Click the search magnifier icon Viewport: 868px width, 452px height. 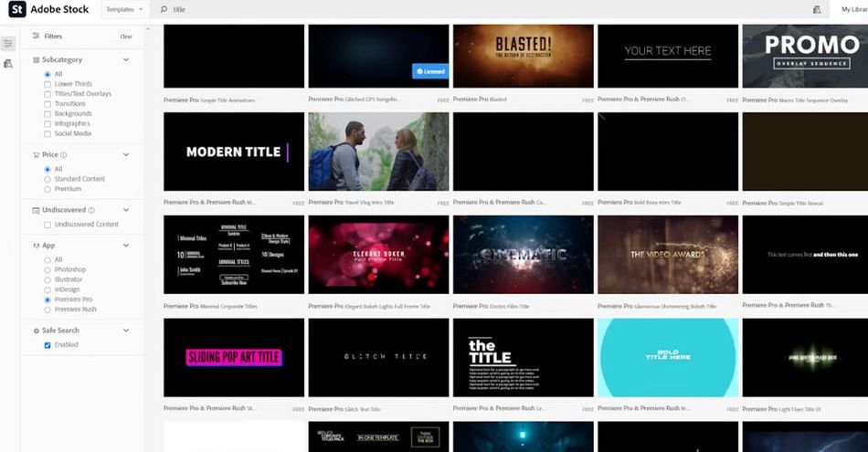click(x=164, y=9)
